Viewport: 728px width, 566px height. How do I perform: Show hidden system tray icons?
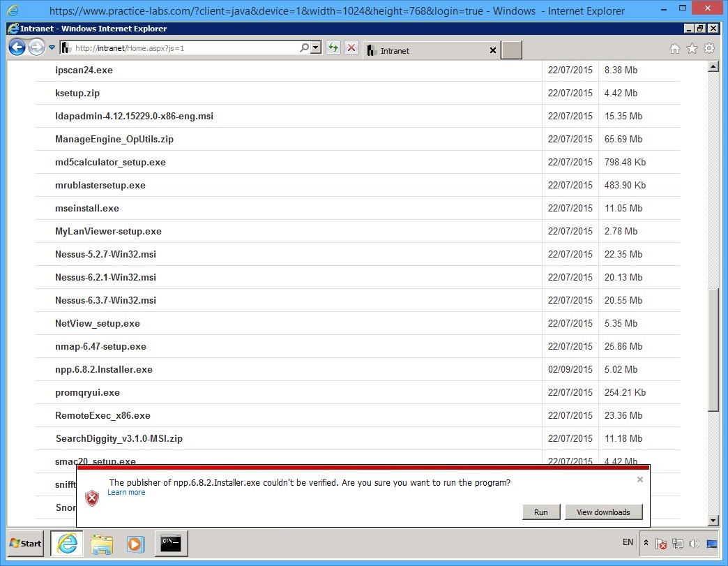click(x=646, y=543)
